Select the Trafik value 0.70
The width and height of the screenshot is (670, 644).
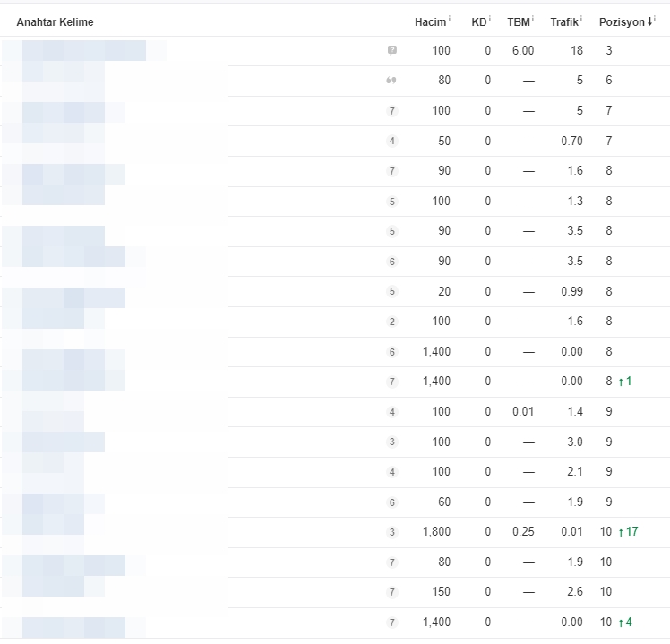(x=571, y=141)
